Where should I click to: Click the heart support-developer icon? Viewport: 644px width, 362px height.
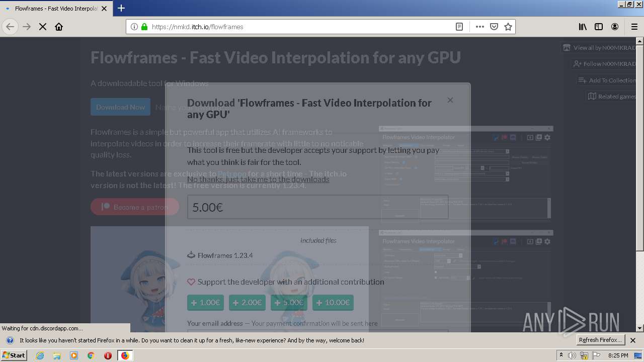pyautogui.click(x=191, y=282)
